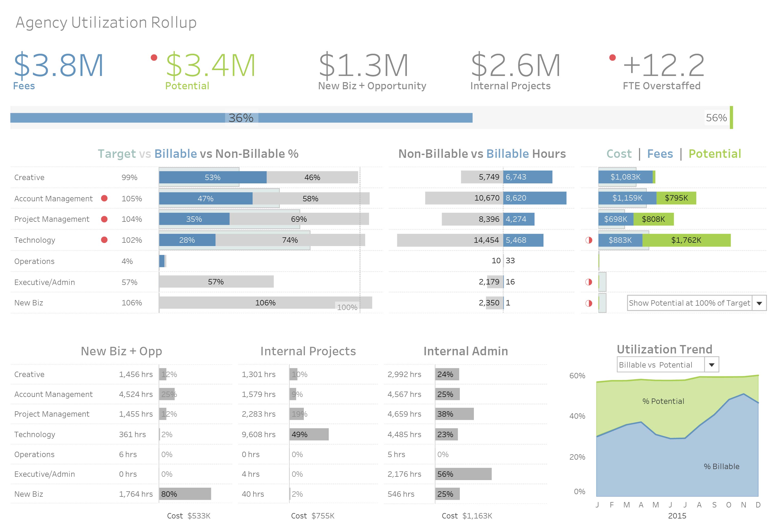Click red alert dot beside Account Management
Viewport: 781px width, 532px height.
coord(104,198)
